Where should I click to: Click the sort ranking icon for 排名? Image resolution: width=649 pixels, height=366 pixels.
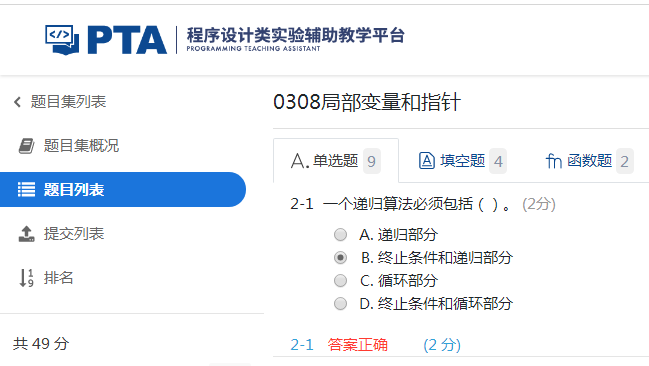click(x=26, y=278)
